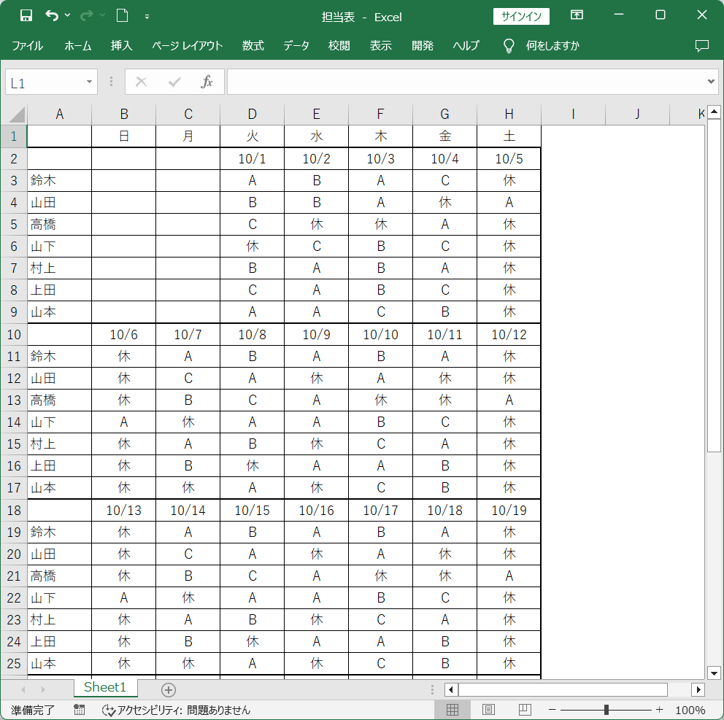Click the zoom slider handle
724x720 pixels.
(606, 710)
